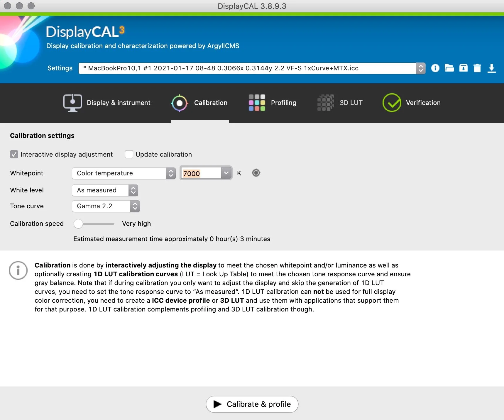Click the Calibration speed label
The image size is (504, 420).
click(37, 223)
